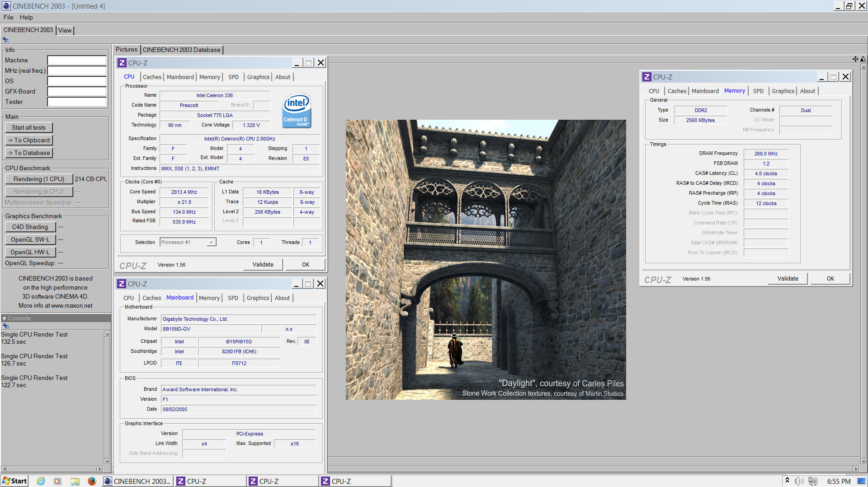Open Internet Explorer from the taskbar

[41, 481]
